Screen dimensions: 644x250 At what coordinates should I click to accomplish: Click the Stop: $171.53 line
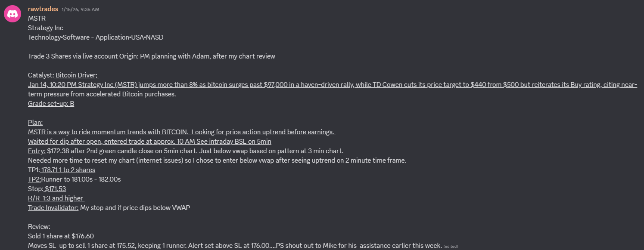click(x=47, y=189)
